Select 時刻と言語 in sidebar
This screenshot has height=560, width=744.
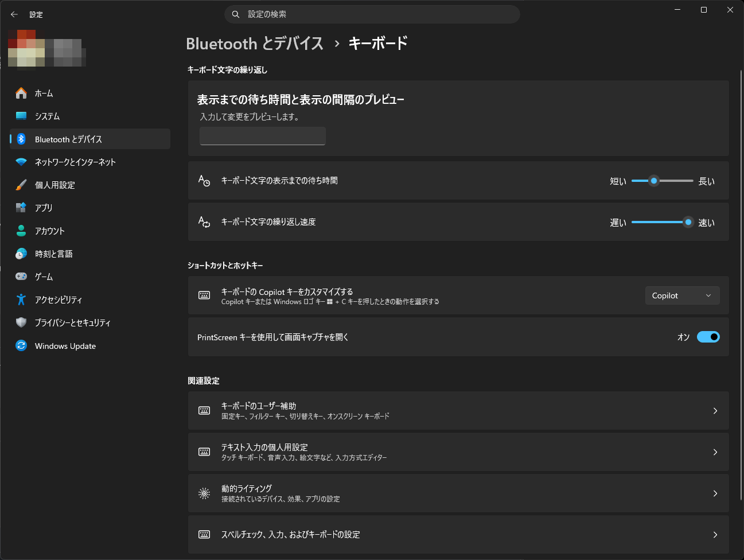pyautogui.click(x=90, y=254)
